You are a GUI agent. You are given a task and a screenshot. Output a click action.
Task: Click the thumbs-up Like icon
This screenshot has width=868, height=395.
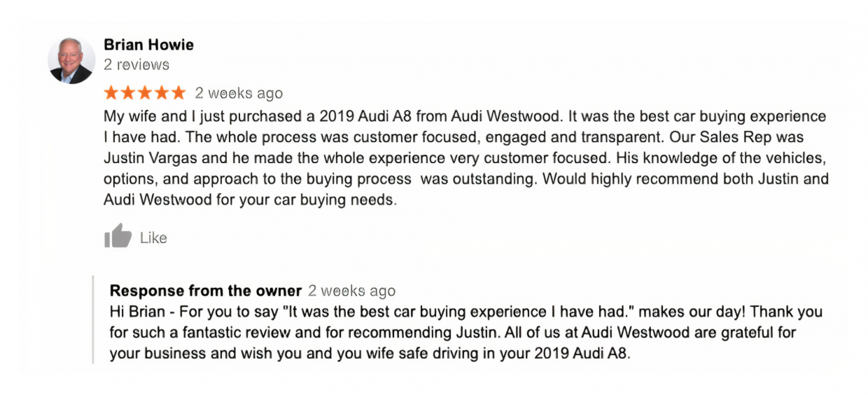click(x=118, y=237)
